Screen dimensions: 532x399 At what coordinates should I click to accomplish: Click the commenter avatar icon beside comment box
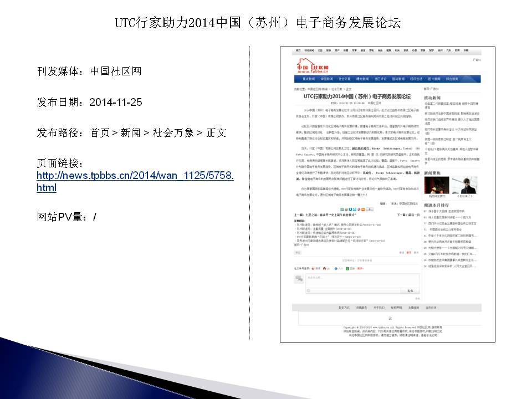coord(299,279)
